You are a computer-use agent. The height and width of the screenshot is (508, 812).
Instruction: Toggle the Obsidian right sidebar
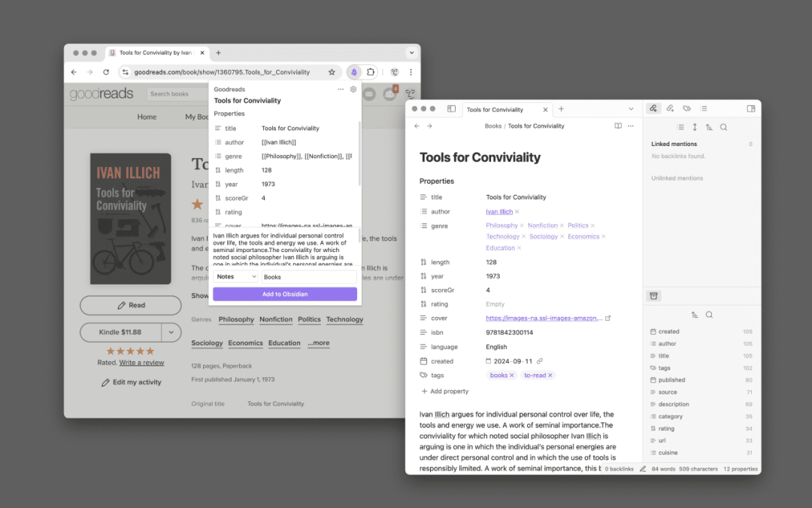[x=750, y=108]
